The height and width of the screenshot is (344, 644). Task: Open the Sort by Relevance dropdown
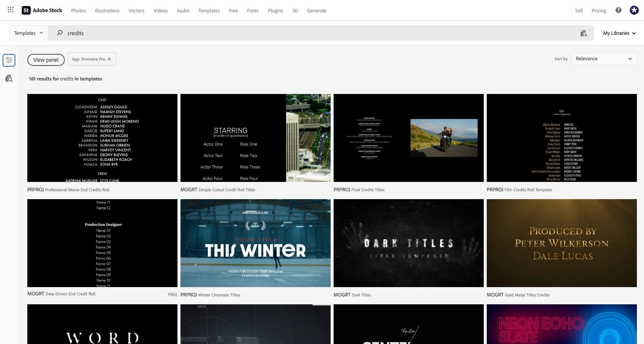click(x=604, y=59)
